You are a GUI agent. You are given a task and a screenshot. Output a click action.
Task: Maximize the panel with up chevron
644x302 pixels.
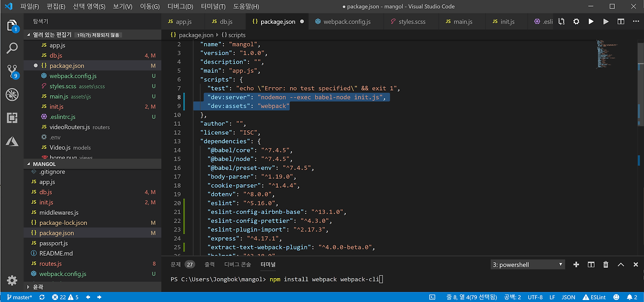click(621, 264)
